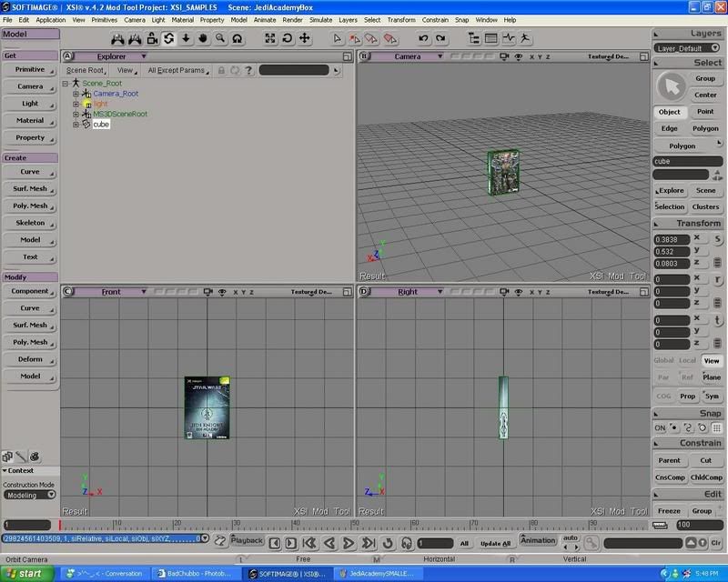
Task: Click the Rotate 'r' transform icon
Action: click(717, 280)
